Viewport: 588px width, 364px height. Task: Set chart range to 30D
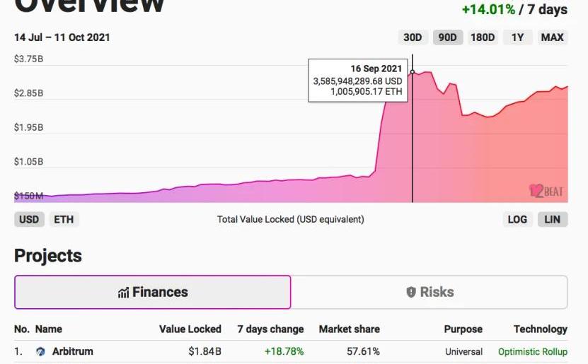(412, 37)
